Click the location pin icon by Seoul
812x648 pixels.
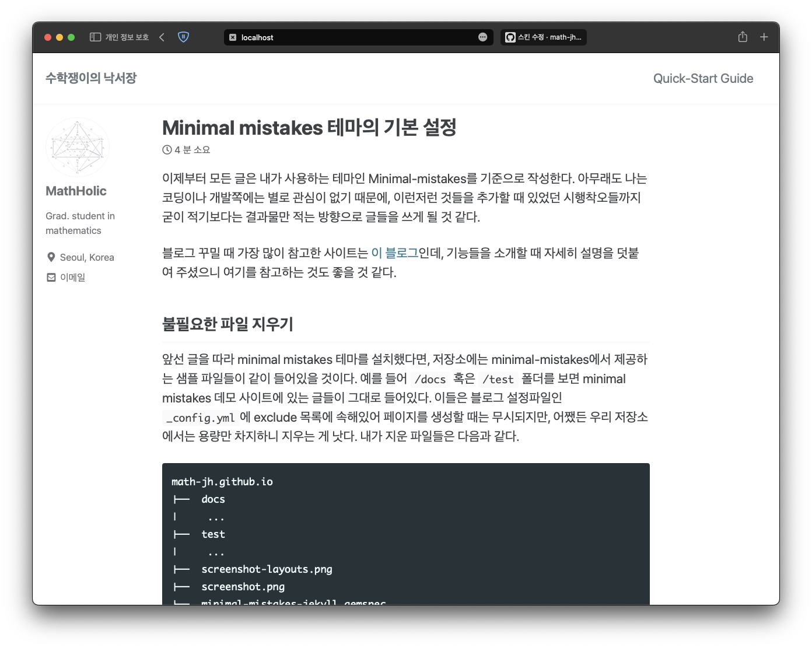coord(51,257)
